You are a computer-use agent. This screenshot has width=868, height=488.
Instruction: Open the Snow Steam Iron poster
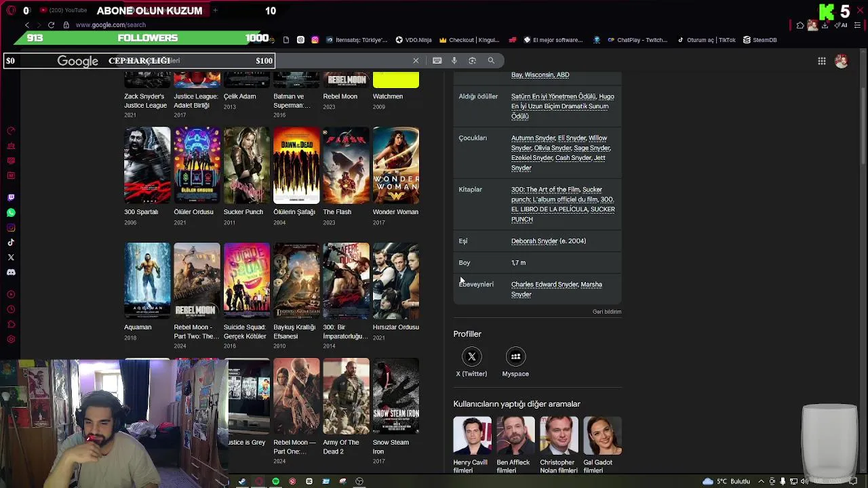point(396,396)
